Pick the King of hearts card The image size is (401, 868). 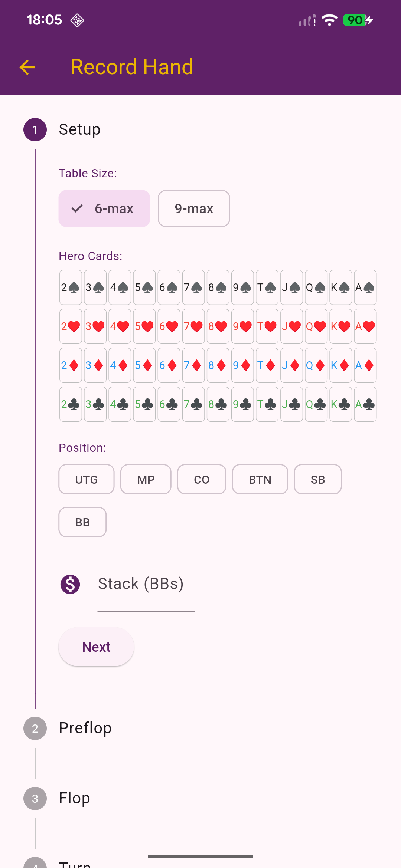[340, 326]
